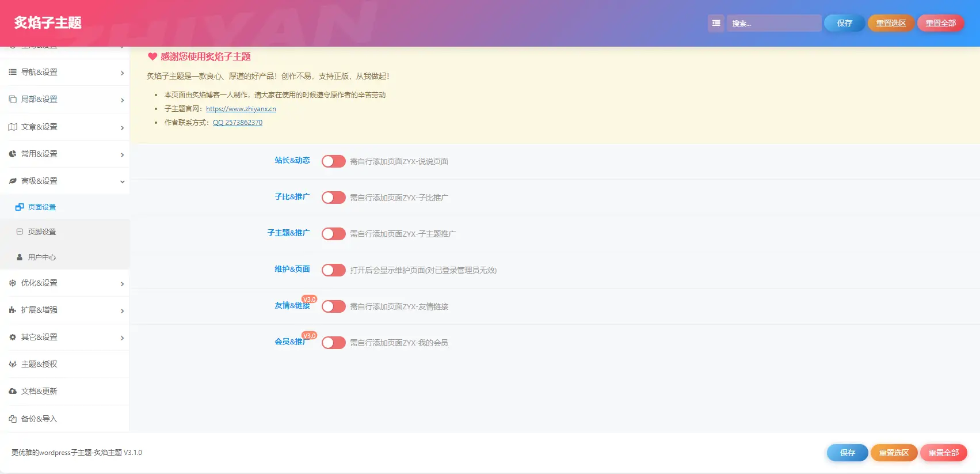980x474 pixels.
Task: Expand 优化&设置 chevron arrow
Action: pos(122,284)
